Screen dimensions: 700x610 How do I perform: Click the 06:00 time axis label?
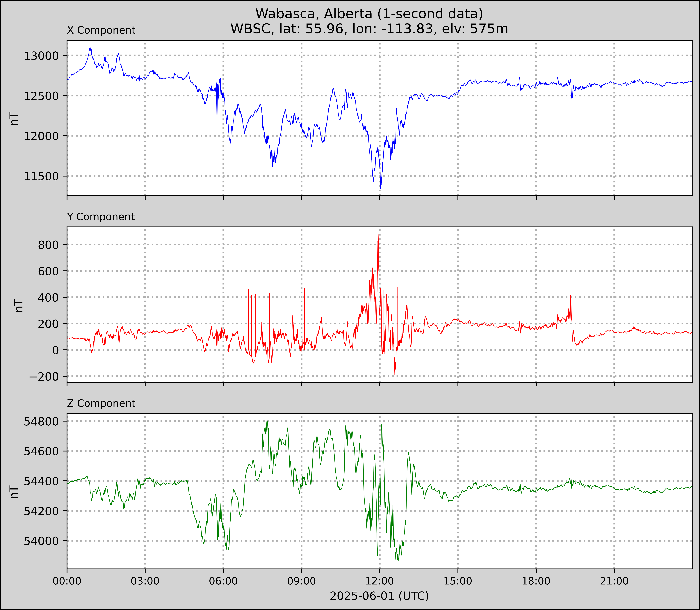tap(223, 581)
